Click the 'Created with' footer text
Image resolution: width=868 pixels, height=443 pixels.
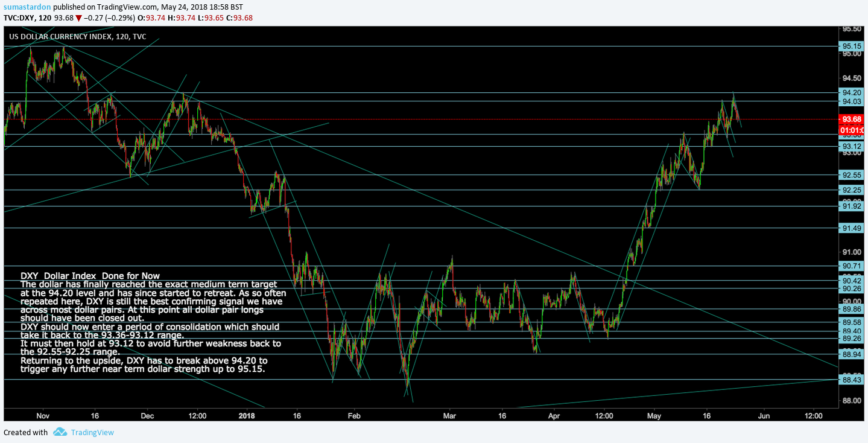pyautogui.click(x=25, y=432)
